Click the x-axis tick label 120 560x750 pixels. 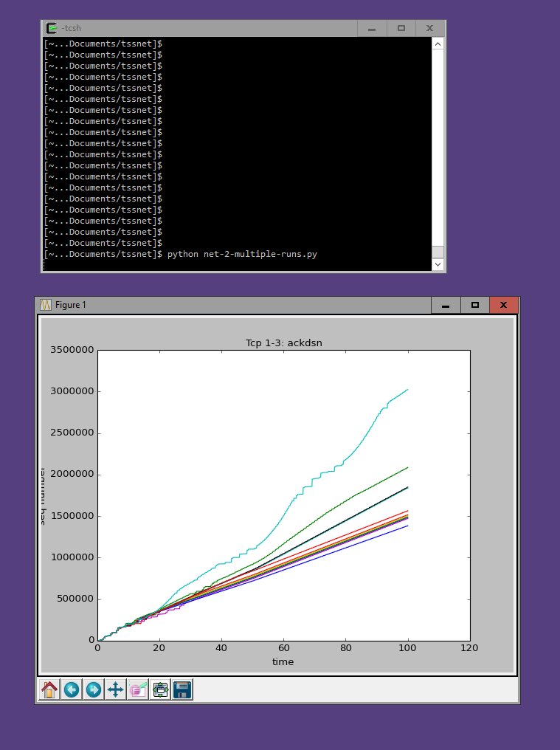[469, 648]
